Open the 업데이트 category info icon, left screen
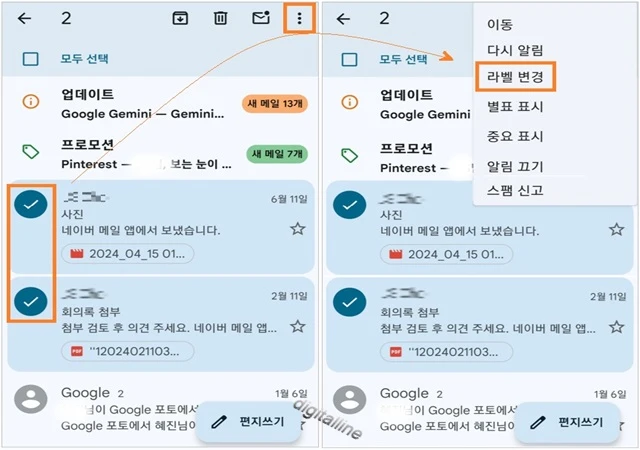Screen dimensions: 640x450 (x=31, y=101)
